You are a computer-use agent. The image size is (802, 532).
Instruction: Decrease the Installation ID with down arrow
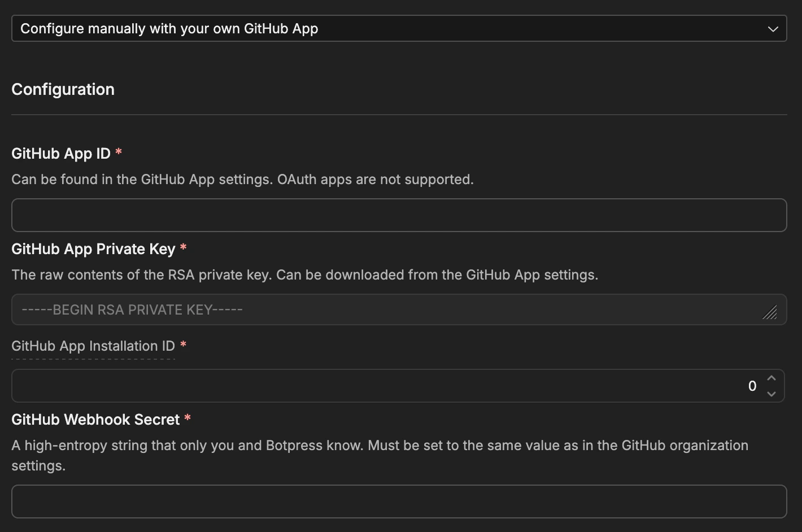[772, 394]
